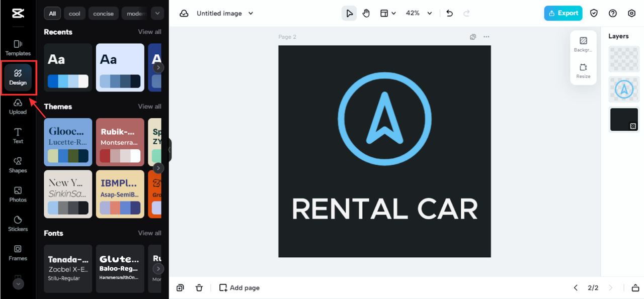Open the Design sidebar panel
Viewport: 644px width, 299px height.
(18, 77)
